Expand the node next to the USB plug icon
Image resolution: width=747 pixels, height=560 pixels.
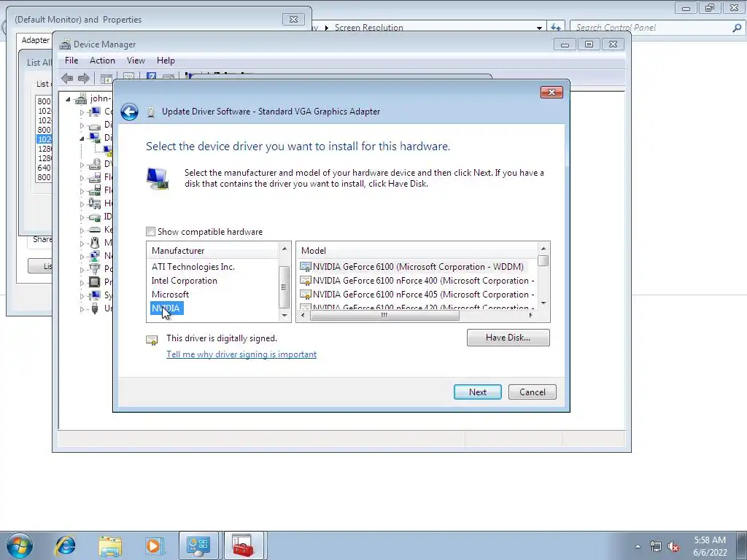pyautogui.click(x=82, y=309)
